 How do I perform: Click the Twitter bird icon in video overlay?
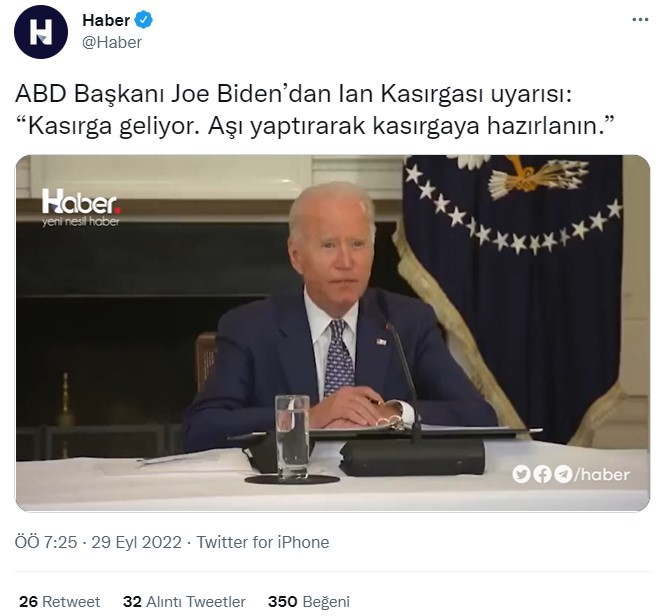521,475
